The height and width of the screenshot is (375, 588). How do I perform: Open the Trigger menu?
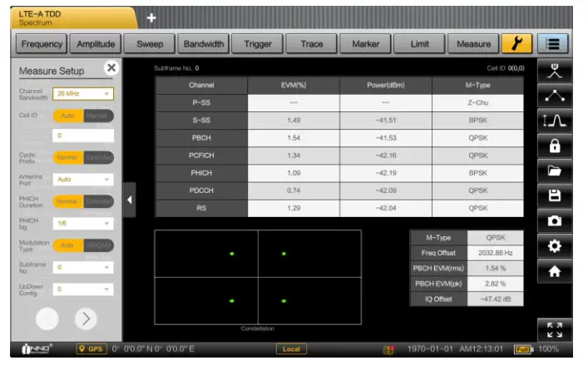pos(258,44)
